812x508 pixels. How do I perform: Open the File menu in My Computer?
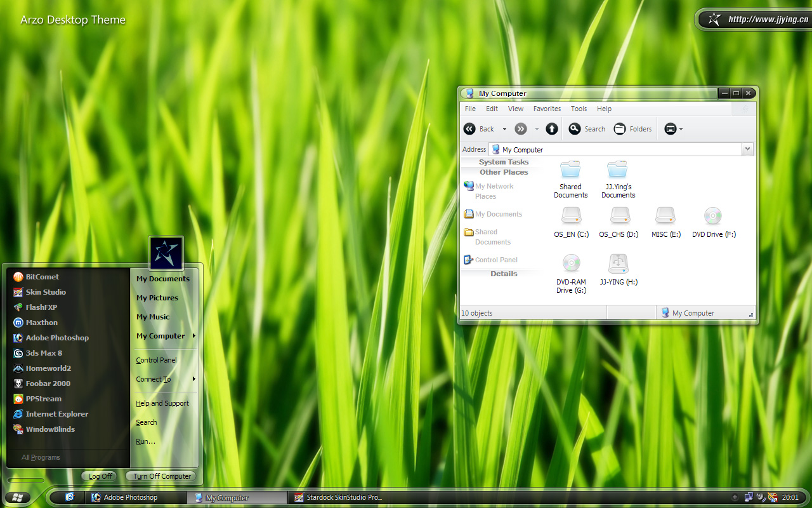tap(470, 109)
